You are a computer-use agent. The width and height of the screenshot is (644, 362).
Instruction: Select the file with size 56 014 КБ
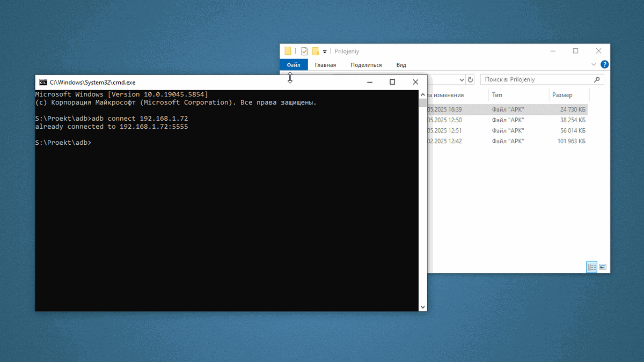pyautogui.click(x=507, y=130)
